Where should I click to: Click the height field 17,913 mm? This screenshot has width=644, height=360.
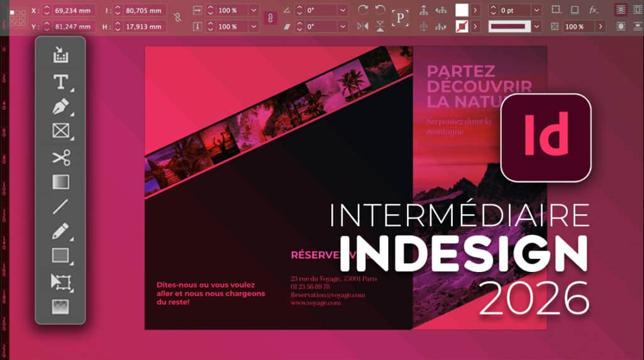(x=144, y=26)
